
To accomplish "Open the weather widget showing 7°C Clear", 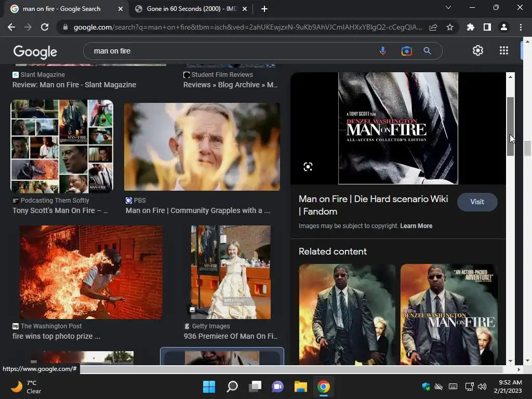I will [x=26, y=387].
